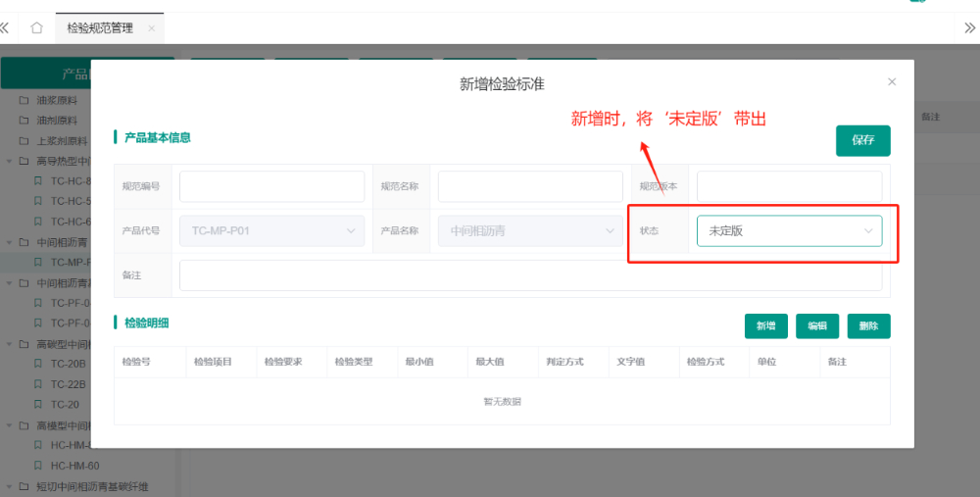Switch to the 检验规范管理 tab

pyautogui.click(x=99, y=28)
